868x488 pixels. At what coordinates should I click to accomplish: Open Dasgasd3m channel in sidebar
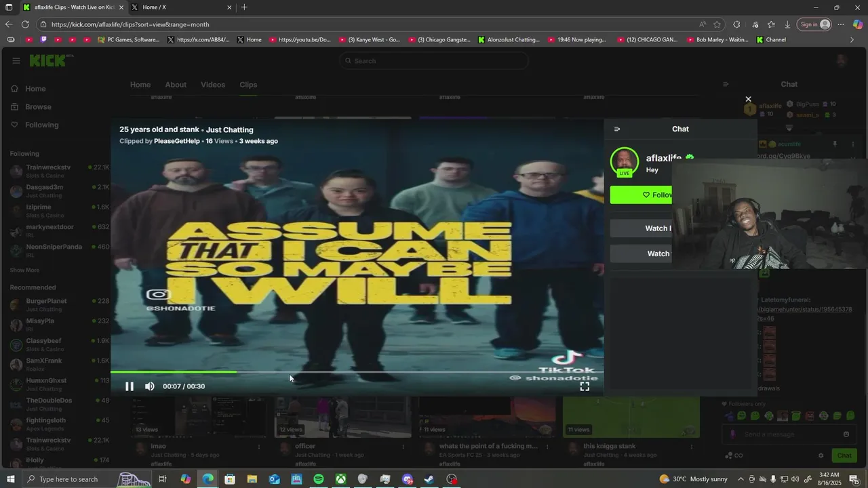click(x=60, y=190)
